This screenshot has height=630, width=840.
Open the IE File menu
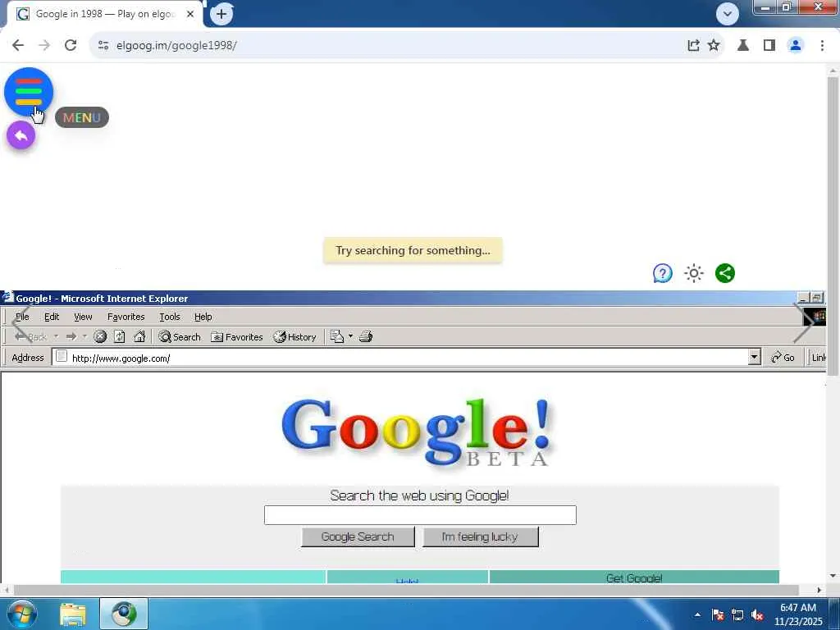[22, 317]
